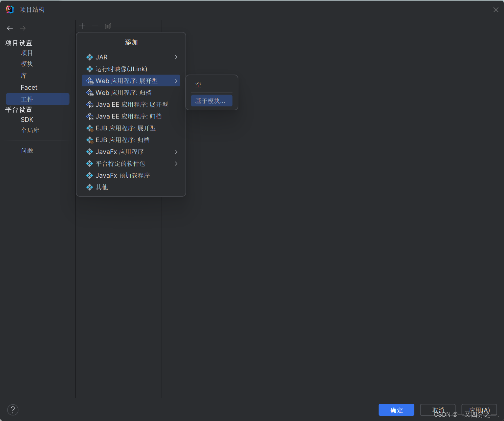Choose 基于模块... in the submenu
This screenshot has width=504, height=421.
point(212,101)
